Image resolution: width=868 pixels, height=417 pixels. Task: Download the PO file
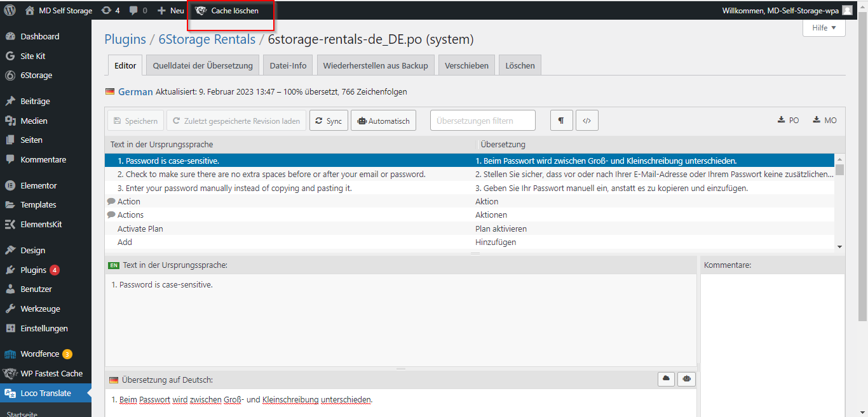click(x=789, y=120)
